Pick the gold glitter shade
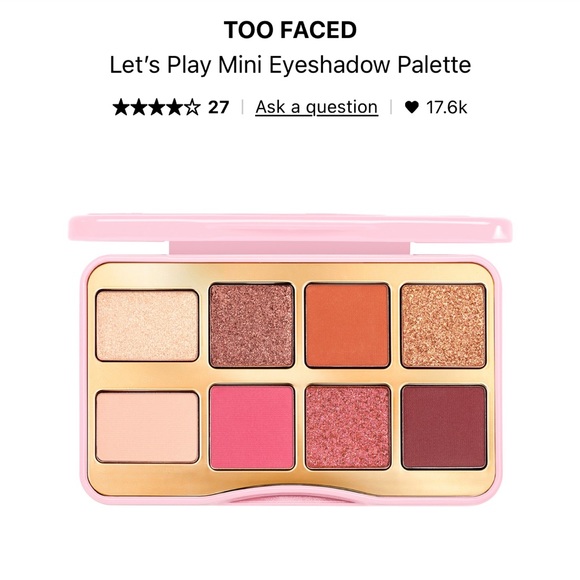 [444, 326]
